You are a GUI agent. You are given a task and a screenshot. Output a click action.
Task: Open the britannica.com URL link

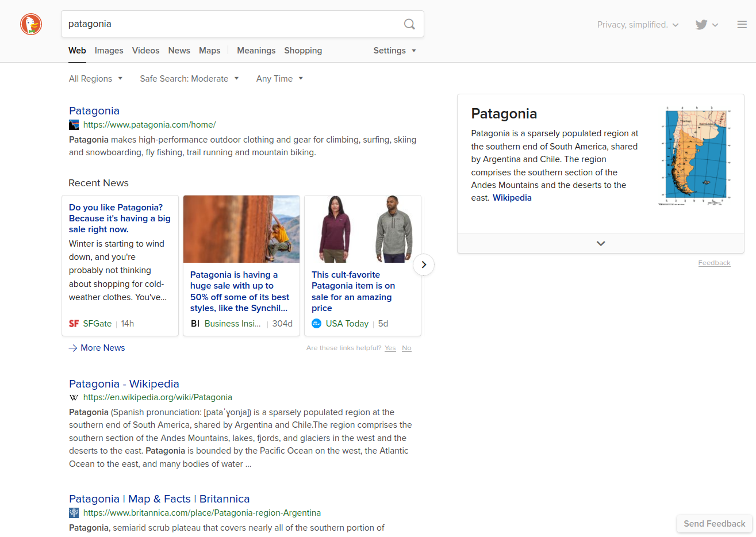point(202,513)
